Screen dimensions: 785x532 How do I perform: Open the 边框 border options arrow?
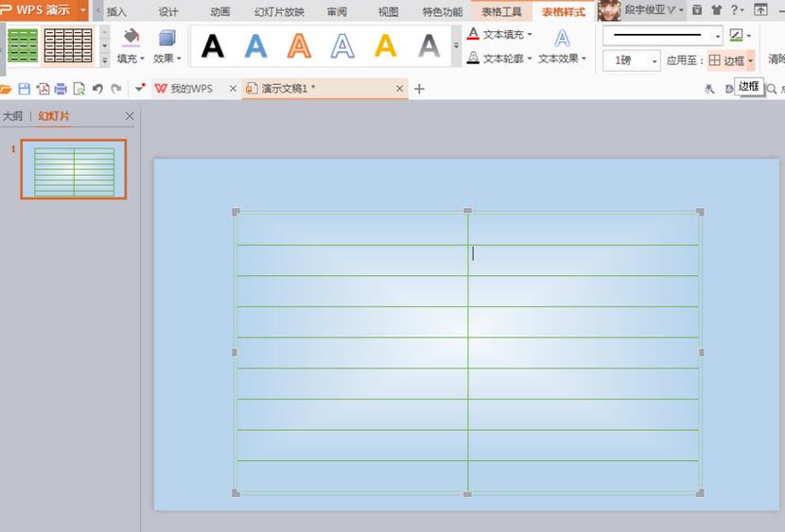click(x=750, y=60)
